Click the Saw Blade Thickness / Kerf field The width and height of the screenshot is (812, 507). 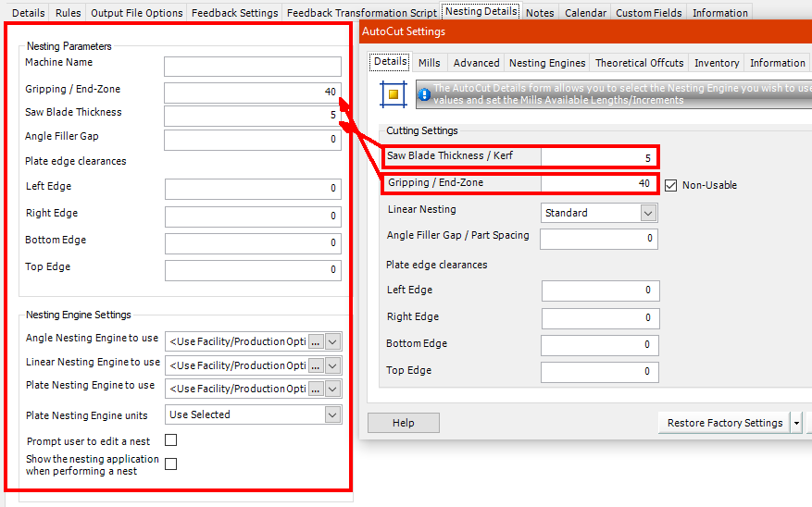(x=598, y=158)
